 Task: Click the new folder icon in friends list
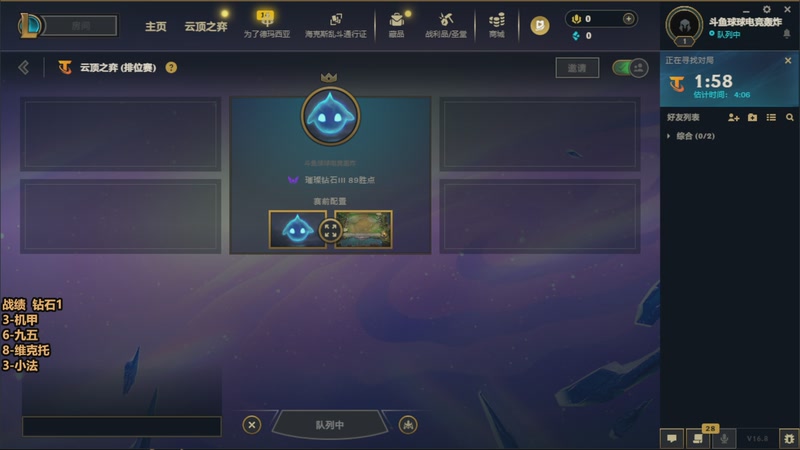[x=753, y=117]
